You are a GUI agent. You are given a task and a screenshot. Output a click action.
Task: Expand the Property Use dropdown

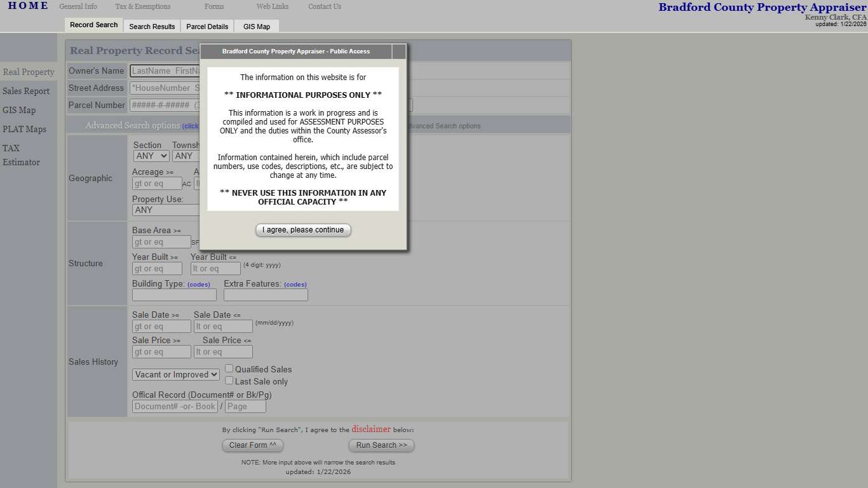(x=165, y=210)
